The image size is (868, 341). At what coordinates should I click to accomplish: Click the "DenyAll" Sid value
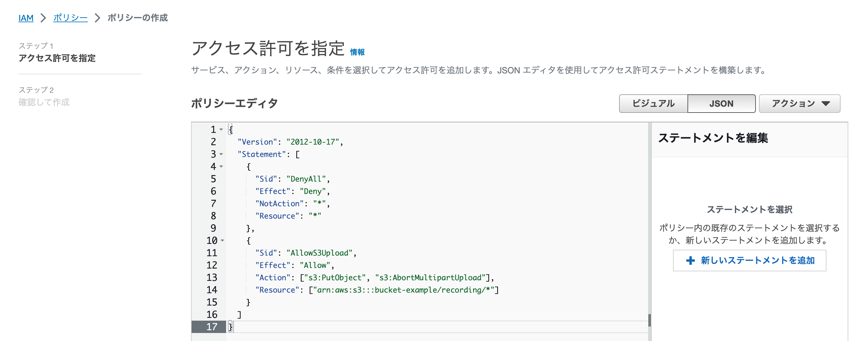click(306, 179)
